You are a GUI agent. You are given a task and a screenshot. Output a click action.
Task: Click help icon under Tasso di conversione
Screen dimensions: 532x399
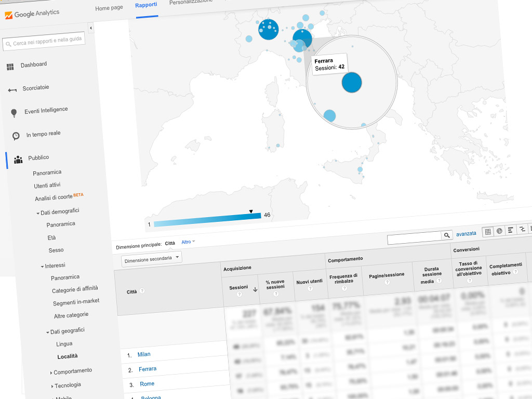(x=470, y=280)
